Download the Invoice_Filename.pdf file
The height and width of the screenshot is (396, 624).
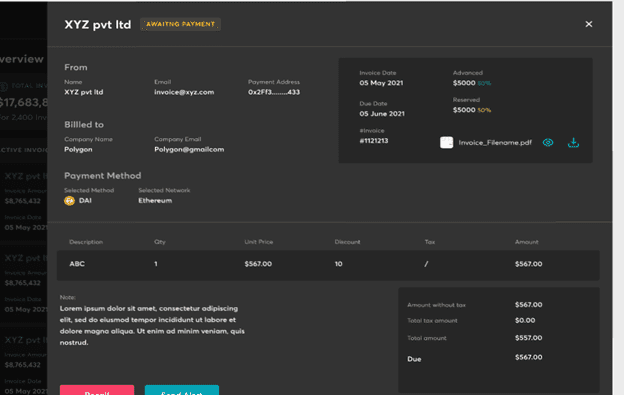tap(573, 142)
